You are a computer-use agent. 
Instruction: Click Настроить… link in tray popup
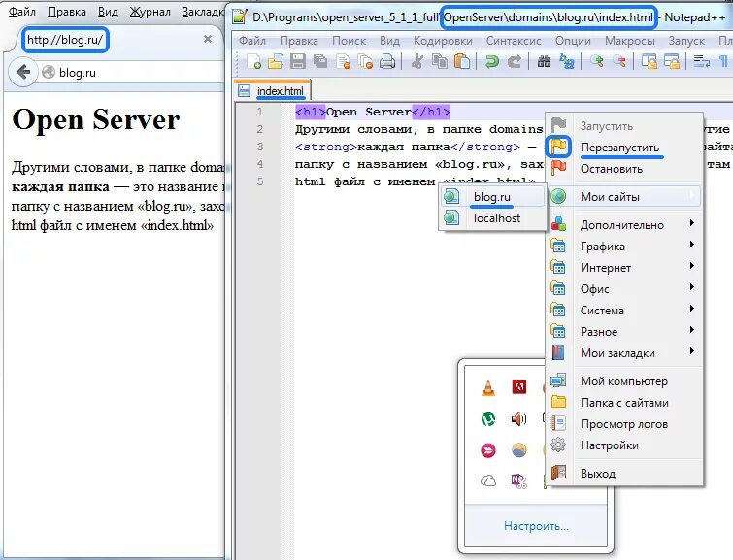(x=536, y=526)
